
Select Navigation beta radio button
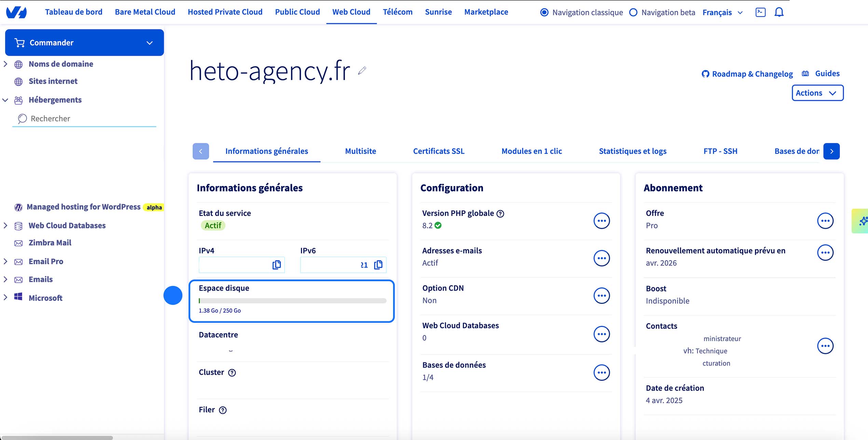(x=633, y=13)
